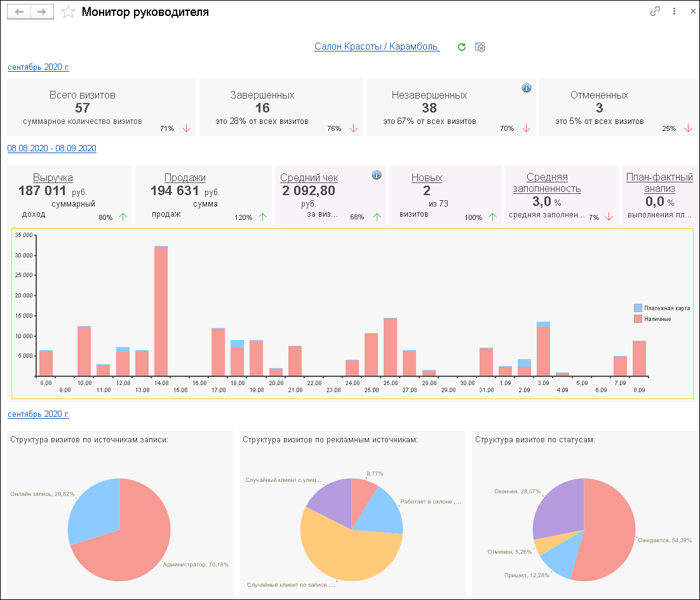This screenshot has width=700, height=600.
Task: Click the Наличные legend color swatch
Action: [x=638, y=318]
